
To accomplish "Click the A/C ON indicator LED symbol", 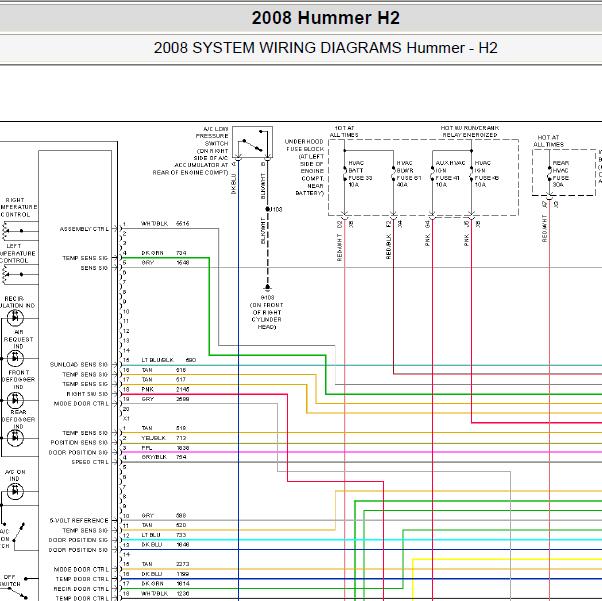I will (15, 491).
